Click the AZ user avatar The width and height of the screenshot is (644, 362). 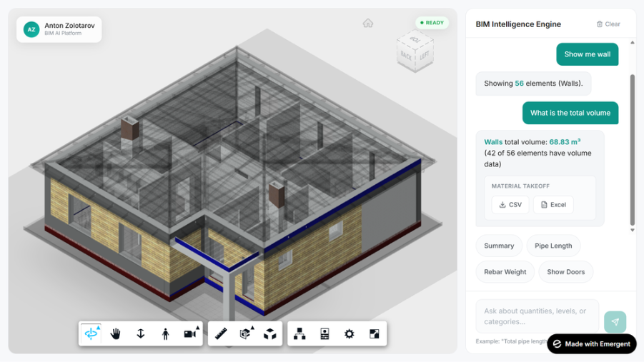(x=31, y=29)
